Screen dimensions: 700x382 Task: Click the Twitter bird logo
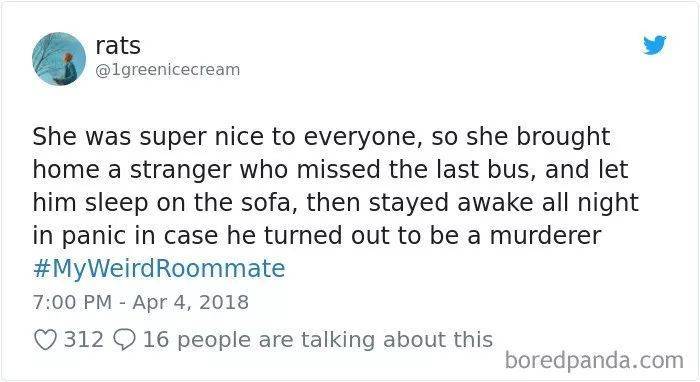[x=654, y=45]
